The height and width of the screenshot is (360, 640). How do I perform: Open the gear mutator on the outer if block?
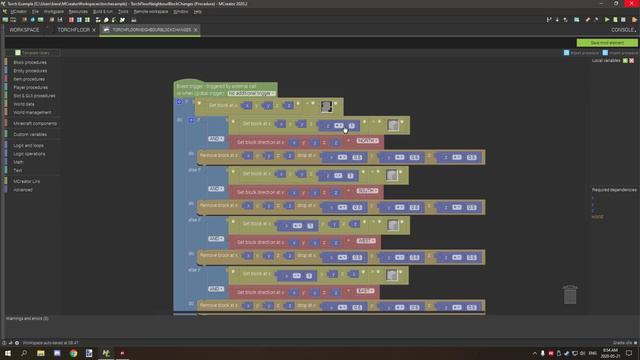coord(180,102)
